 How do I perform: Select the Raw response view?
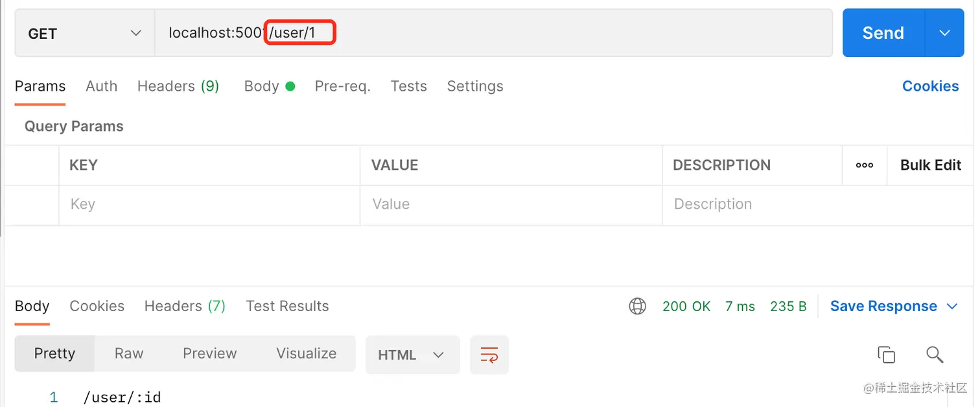click(129, 353)
